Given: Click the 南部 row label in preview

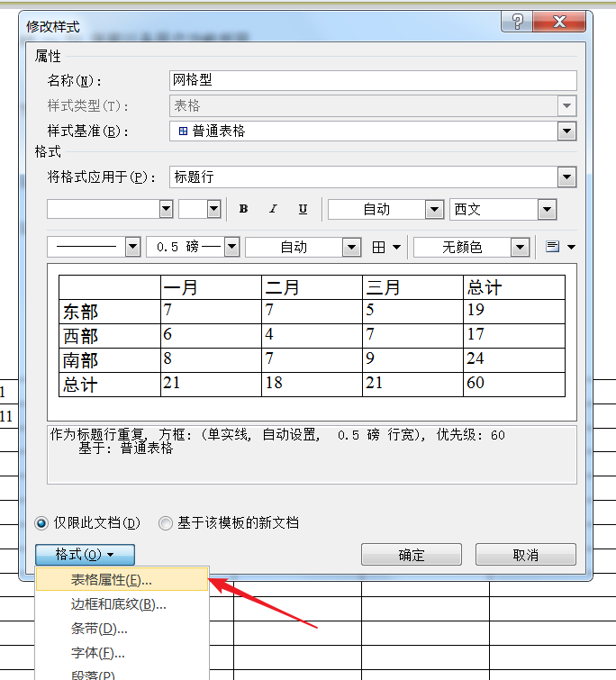Looking at the screenshot, I should click(110, 360).
